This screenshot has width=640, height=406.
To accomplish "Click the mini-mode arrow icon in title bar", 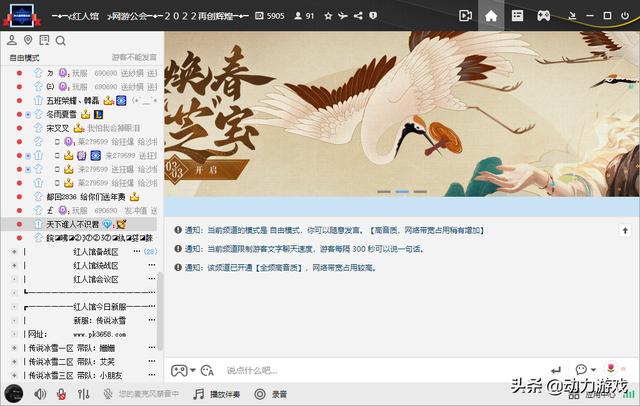I will coord(572,16).
